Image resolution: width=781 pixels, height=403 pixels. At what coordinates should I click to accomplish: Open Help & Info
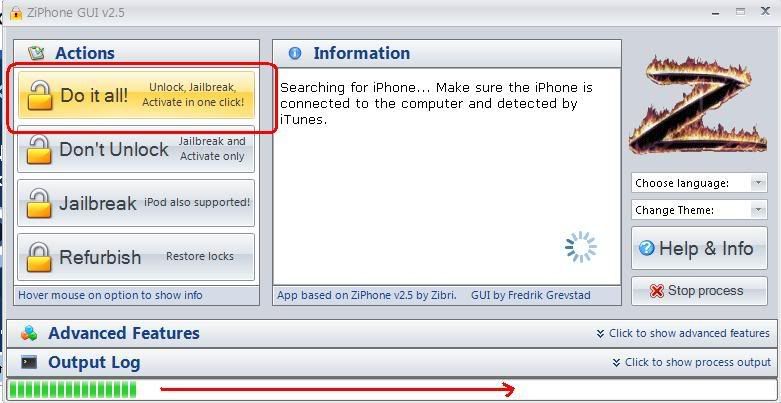[x=699, y=248]
